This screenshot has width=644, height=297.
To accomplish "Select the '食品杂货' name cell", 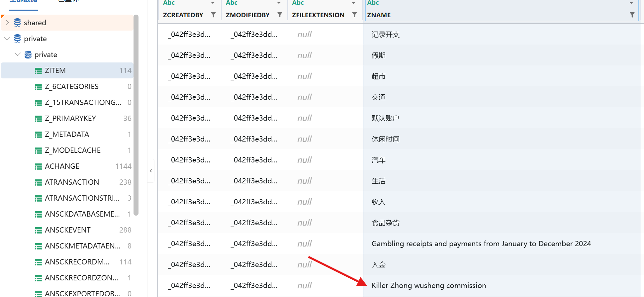I will (x=502, y=223).
